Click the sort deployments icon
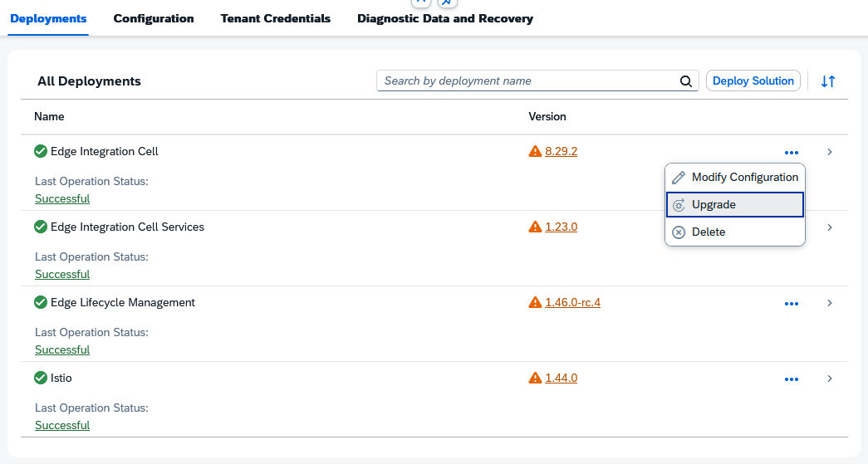This screenshot has width=868, height=464. 827,81
